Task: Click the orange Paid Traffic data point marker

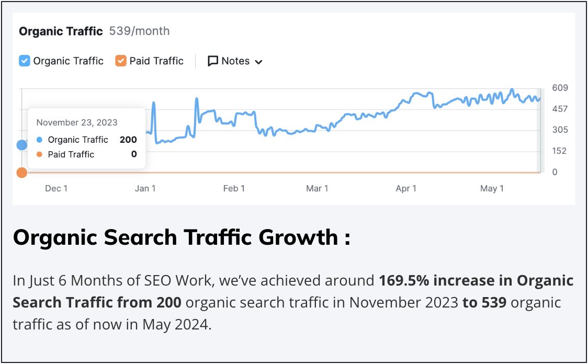Action: [x=22, y=173]
